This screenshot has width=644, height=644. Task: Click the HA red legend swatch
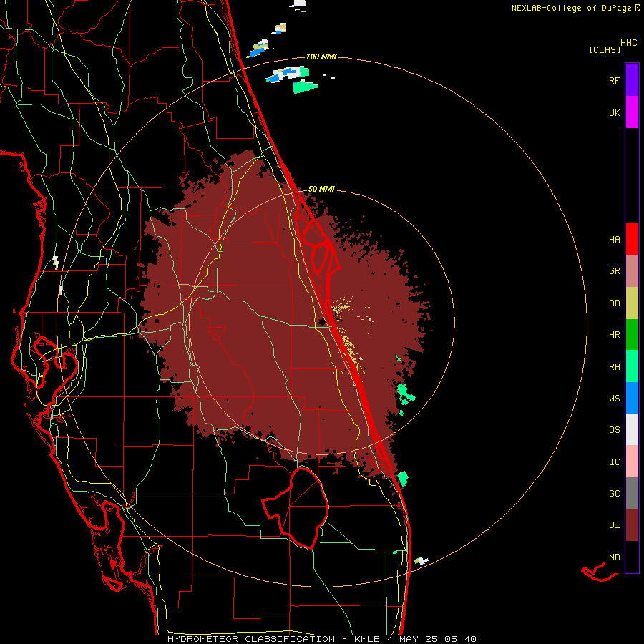632,239
